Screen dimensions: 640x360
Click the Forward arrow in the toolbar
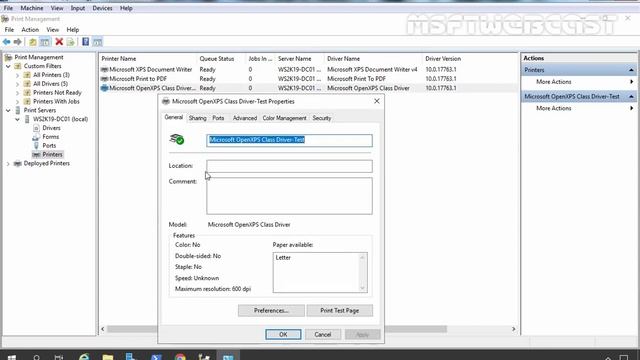pyautogui.click(x=18, y=42)
